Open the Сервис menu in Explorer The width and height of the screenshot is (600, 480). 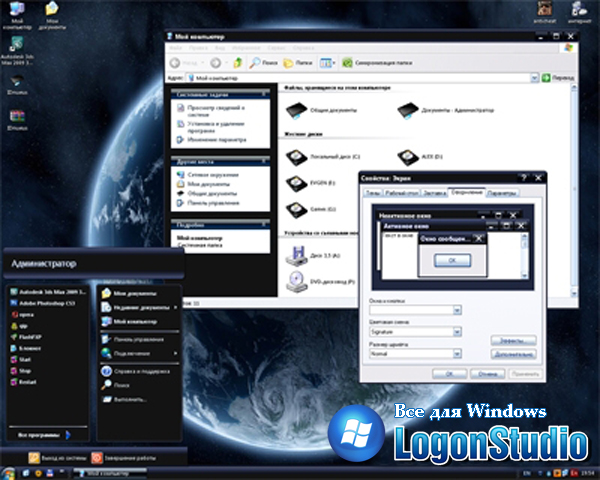(276, 48)
